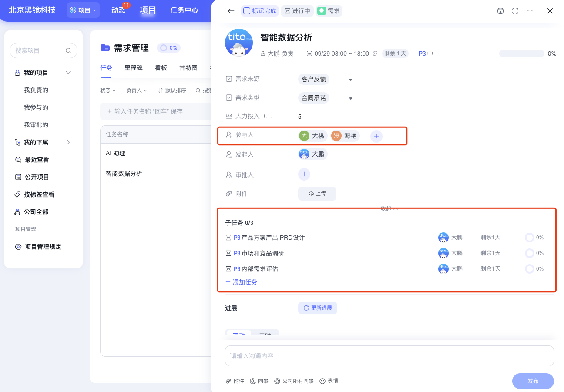Expand task panel to fullscreen
The height and width of the screenshot is (392, 564).
click(x=515, y=11)
